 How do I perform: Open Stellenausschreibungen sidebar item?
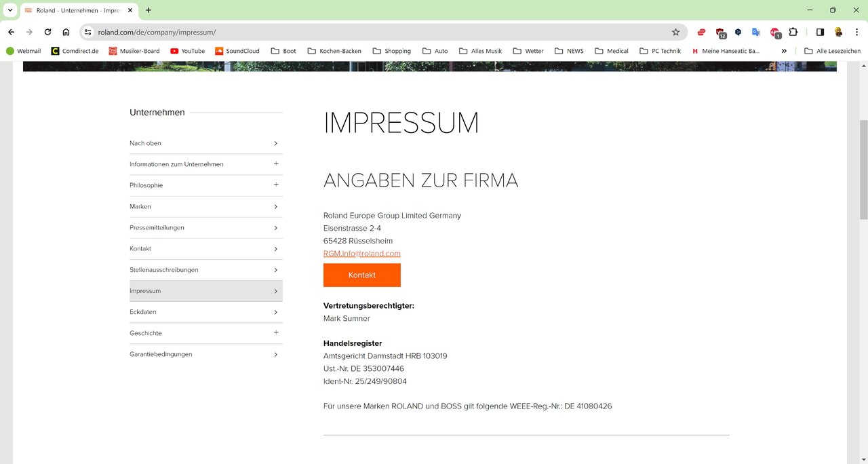pos(206,270)
